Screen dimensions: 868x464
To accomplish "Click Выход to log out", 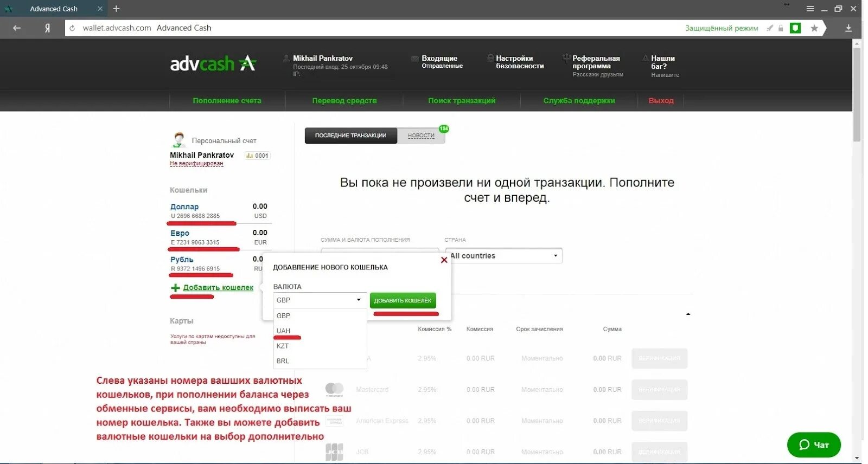I will pyautogui.click(x=661, y=101).
